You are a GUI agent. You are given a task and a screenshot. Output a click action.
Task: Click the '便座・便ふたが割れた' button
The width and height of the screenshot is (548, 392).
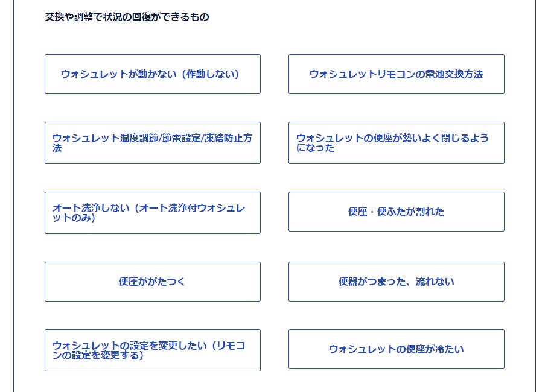[396, 212]
